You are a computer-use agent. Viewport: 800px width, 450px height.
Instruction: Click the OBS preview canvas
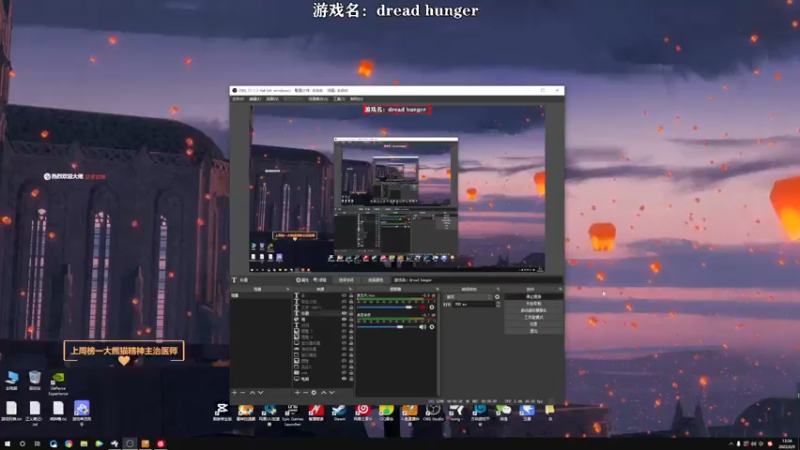tap(397, 189)
